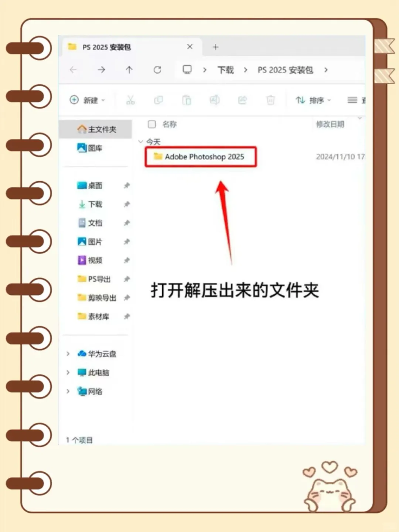
Task: Click the Refresh icon in the address bar
Action: pos(158,70)
